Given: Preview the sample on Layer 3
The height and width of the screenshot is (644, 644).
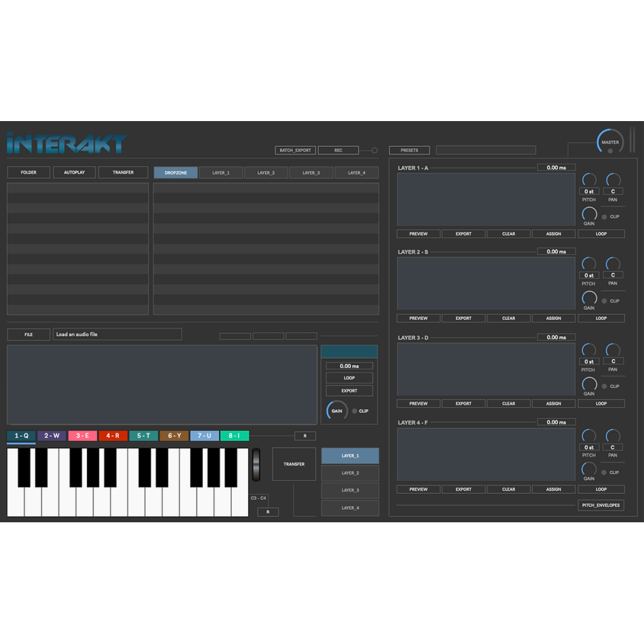Looking at the screenshot, I should pos(418,403).
